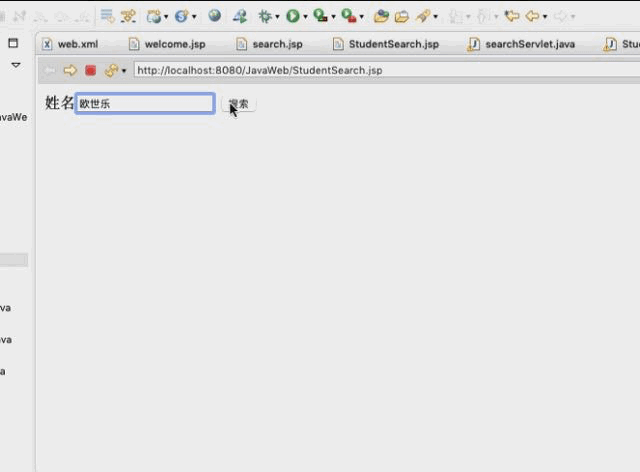Image resolution: width=640 pixels, height=472 pixels.
Task: Open the dropdown next to the web project icon
Action: point(166,17)
